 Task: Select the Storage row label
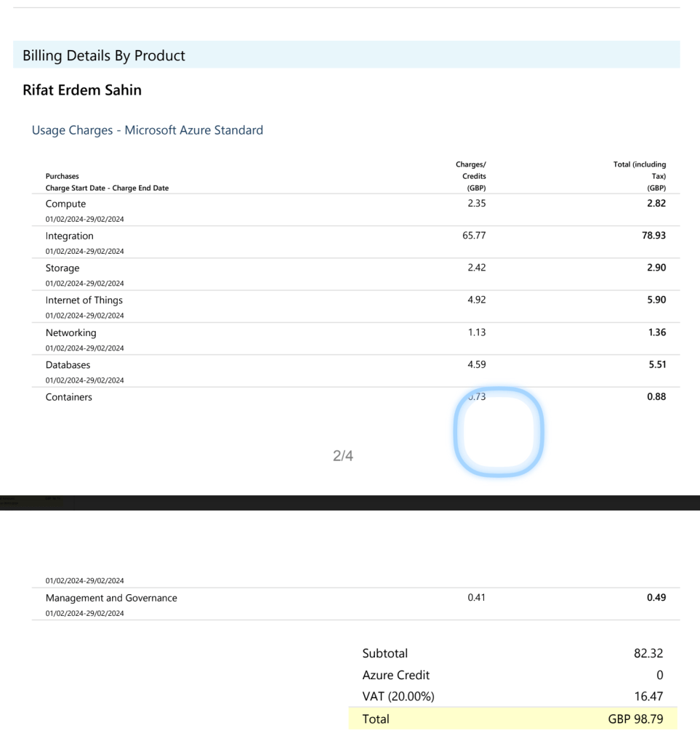click(x=62, y=268)
